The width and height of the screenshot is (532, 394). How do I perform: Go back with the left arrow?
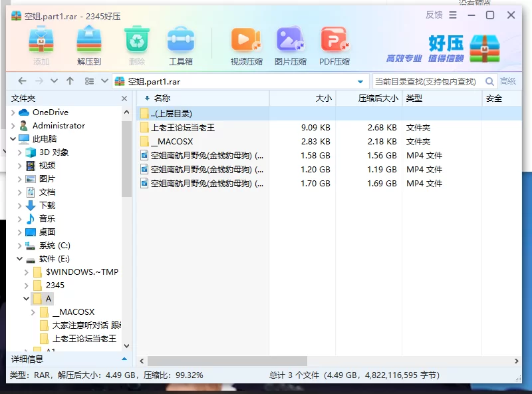[x=22, y=81]
